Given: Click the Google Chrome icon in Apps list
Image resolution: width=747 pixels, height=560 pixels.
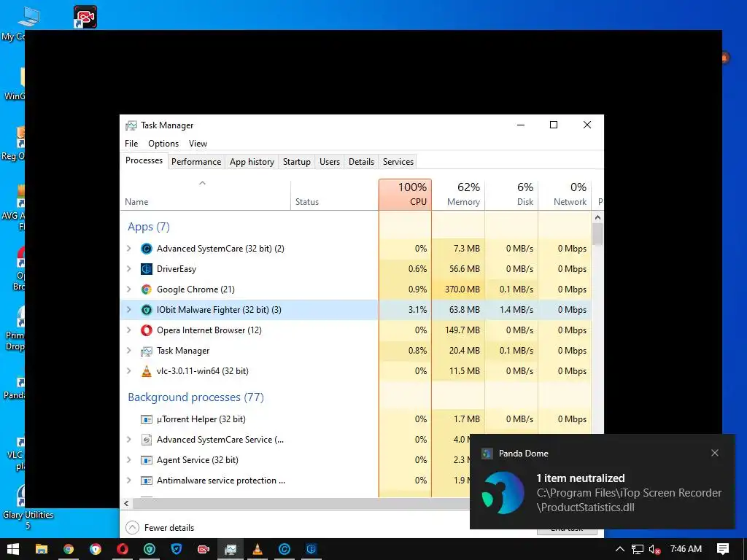Looking at the screenshot, I should click(x=146, y=289).
